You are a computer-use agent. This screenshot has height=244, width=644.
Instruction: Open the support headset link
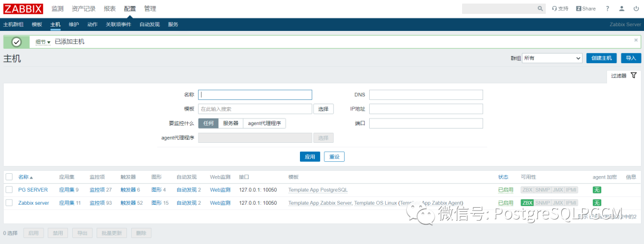[560, 8]
